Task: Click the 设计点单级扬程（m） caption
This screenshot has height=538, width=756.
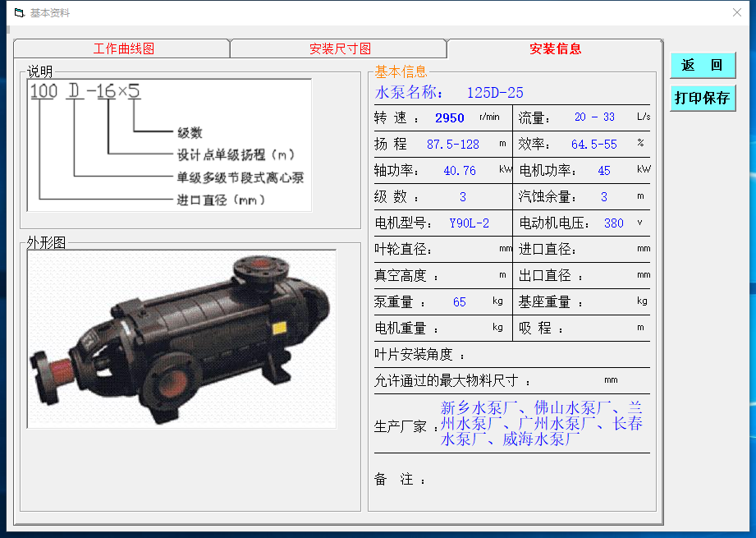Action: pyautogui.click(x=236, y=155)
